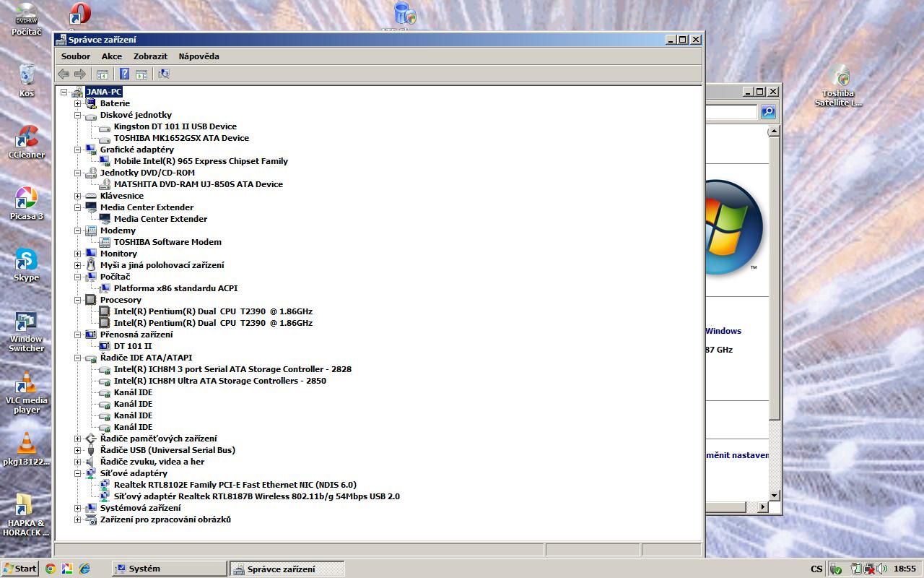Screen dimensions: 924x578
Task: Select Realtek RTL8102E Fast Ethernet NIC
Action: click(235, 485)
